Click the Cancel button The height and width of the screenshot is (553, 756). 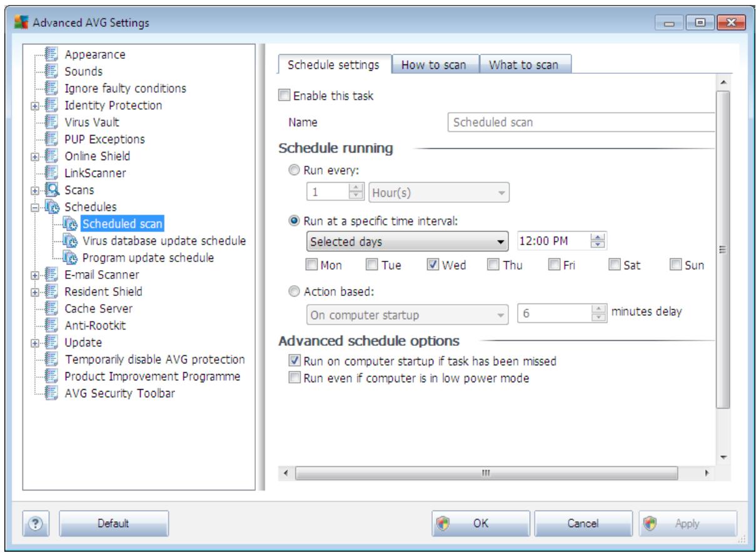[584, 524]
